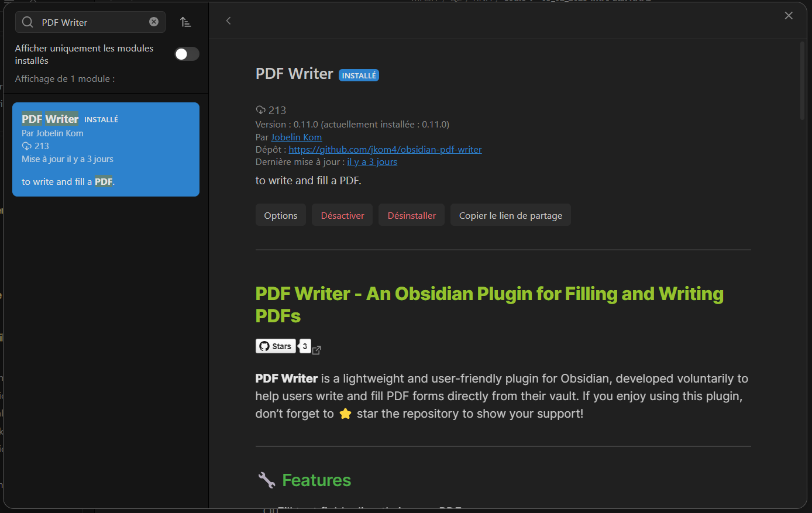This screenshot has width=812, height=513.
Task: Click the star count badge showing 3
Action: tap(305, 346)
